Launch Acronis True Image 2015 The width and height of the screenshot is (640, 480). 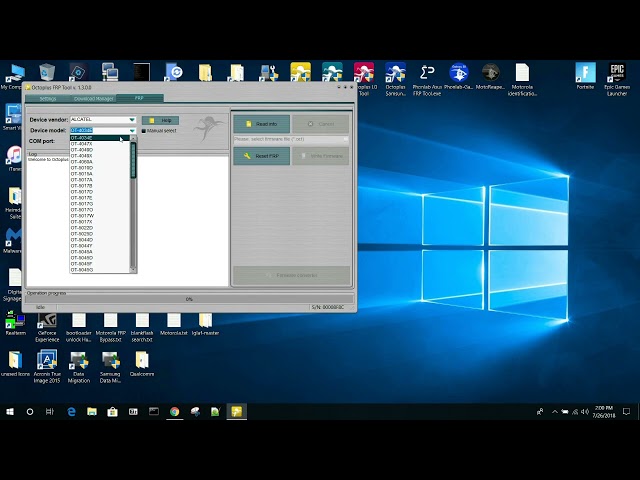47,367
